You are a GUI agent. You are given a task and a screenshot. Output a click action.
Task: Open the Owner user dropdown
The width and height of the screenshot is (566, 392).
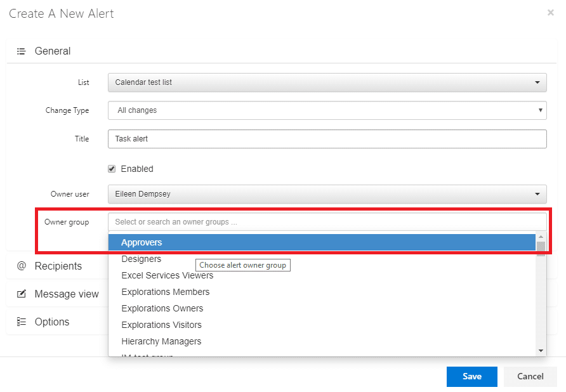(x=327, y=194)
